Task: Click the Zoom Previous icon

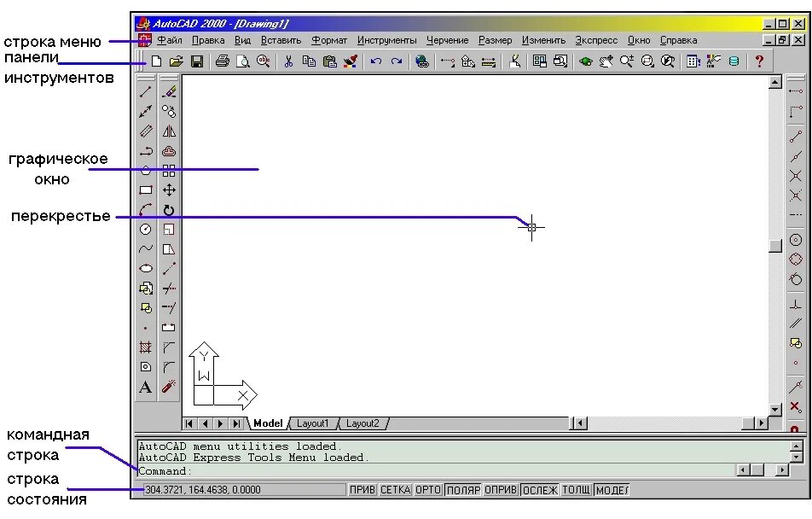Action: pos(668,61)
